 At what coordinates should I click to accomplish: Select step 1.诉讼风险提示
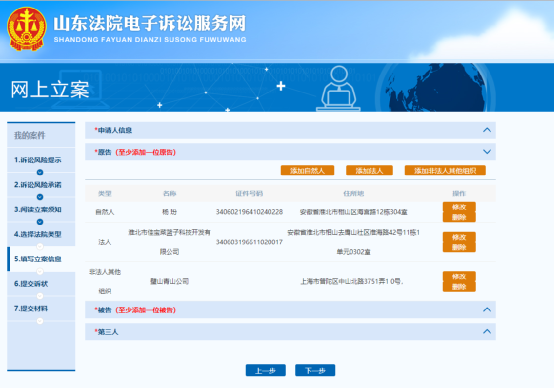(x=38, y=160)
